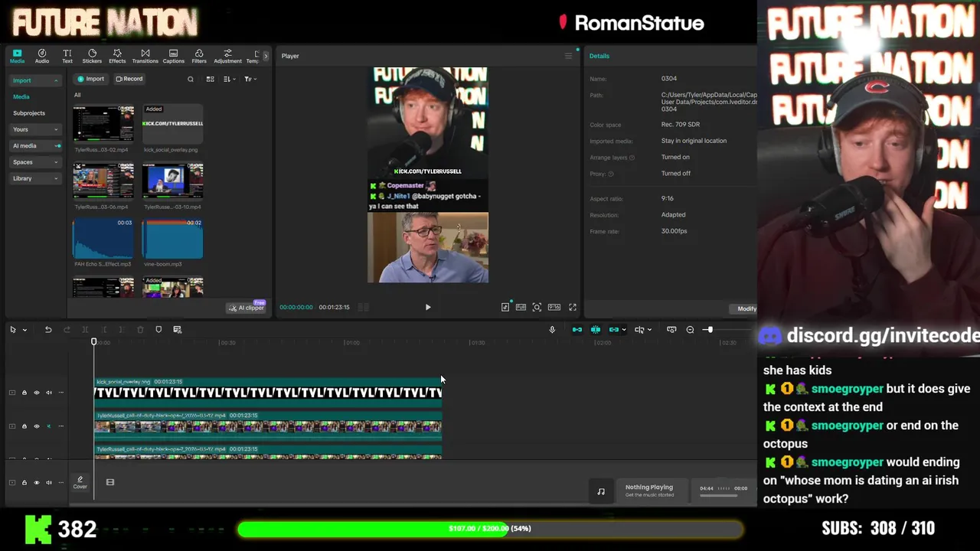This screenshot has height=551, width=980.
Task: Lock the kick_social_overlay track
Action: (x=24, y=393)
